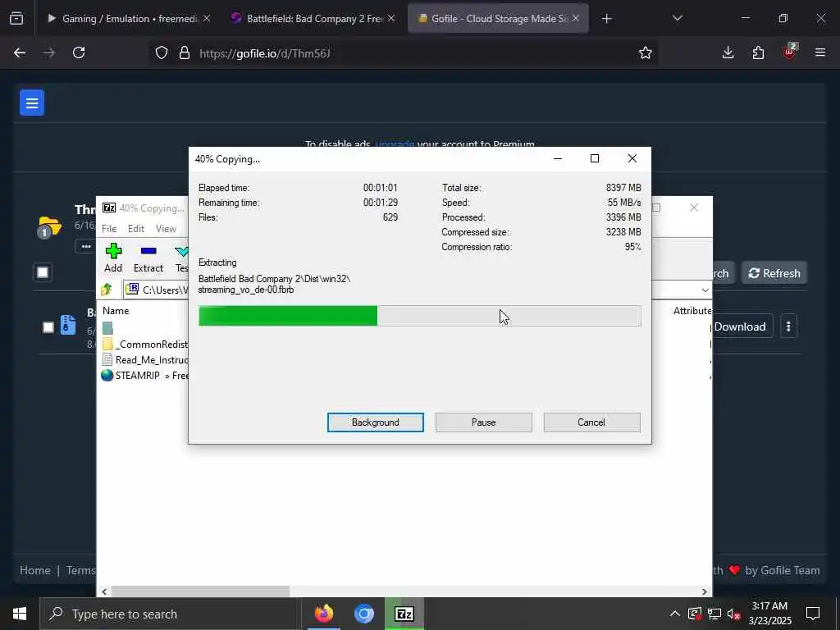840x630 pixels.
Task: Click the 7-Zip Extract toolbar icon
Action: (148, 258)
